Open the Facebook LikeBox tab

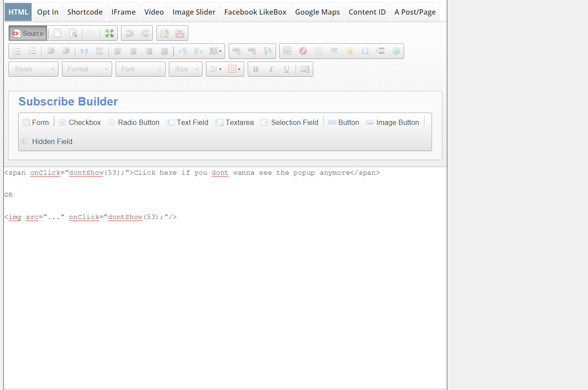click(255, 12)
